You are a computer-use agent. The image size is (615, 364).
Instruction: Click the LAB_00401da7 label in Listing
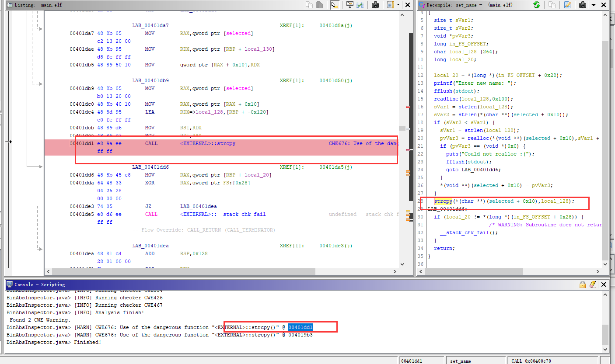(150, 25)
